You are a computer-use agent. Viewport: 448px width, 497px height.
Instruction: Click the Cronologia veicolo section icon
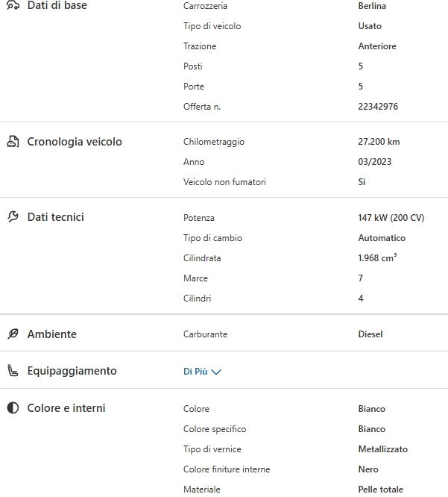pos(13,142)
